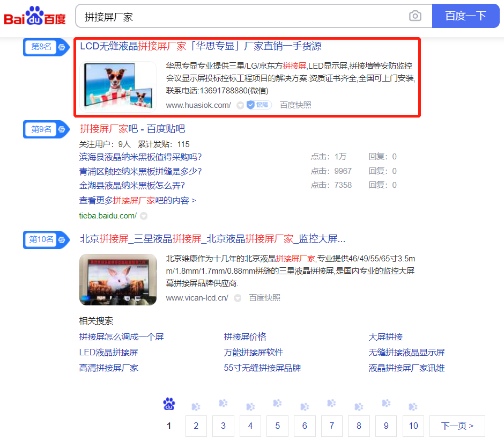Open the LCD无缝液晶拼接屏厂家 华思专显 result title

[x=201, y=46]
